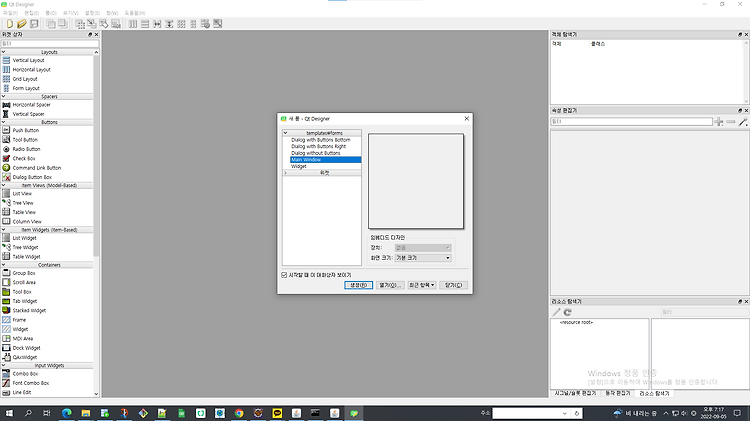Click the Lay Out in Form Layout icon
Viewport: 750px width, 421px height.
pos(193,23)
